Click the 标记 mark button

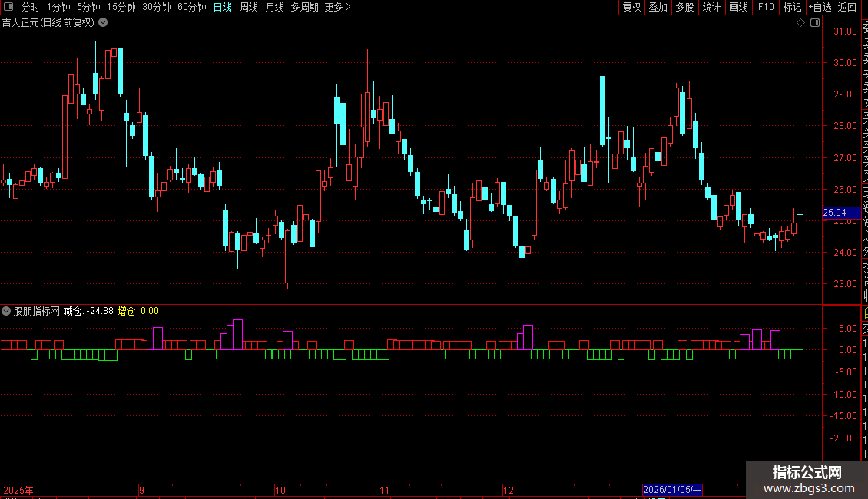click(x=792, y=7)
